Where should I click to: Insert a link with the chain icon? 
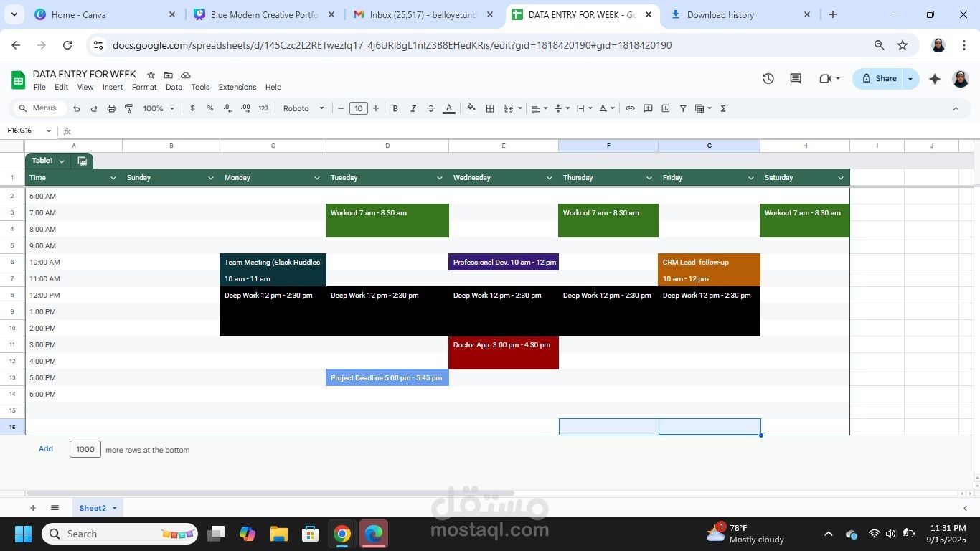click(x=630, y=108)
